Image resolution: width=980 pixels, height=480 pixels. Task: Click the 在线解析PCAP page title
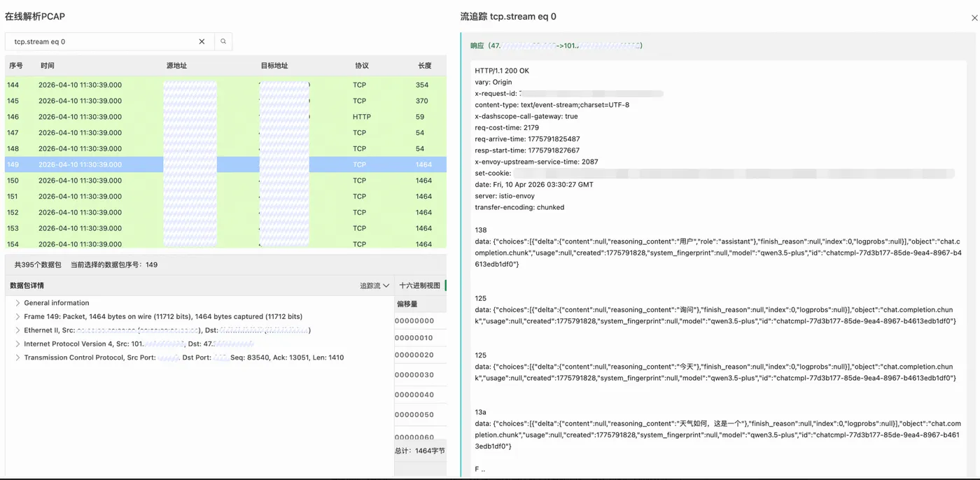(x=35, y=16)
